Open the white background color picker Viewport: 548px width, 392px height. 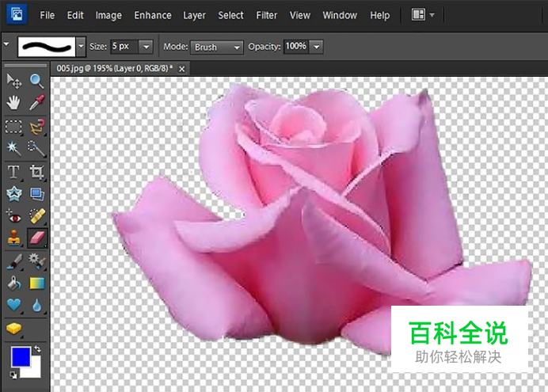(34, 371)
